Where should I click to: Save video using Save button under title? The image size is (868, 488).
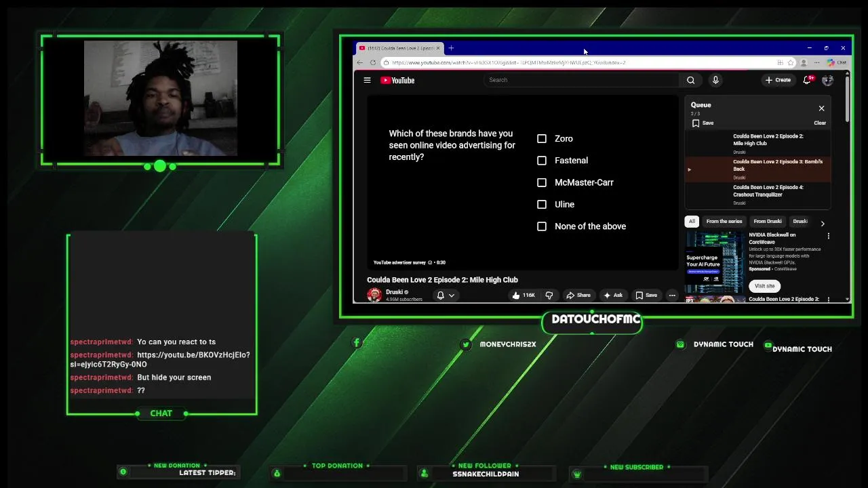coord(646,296)
